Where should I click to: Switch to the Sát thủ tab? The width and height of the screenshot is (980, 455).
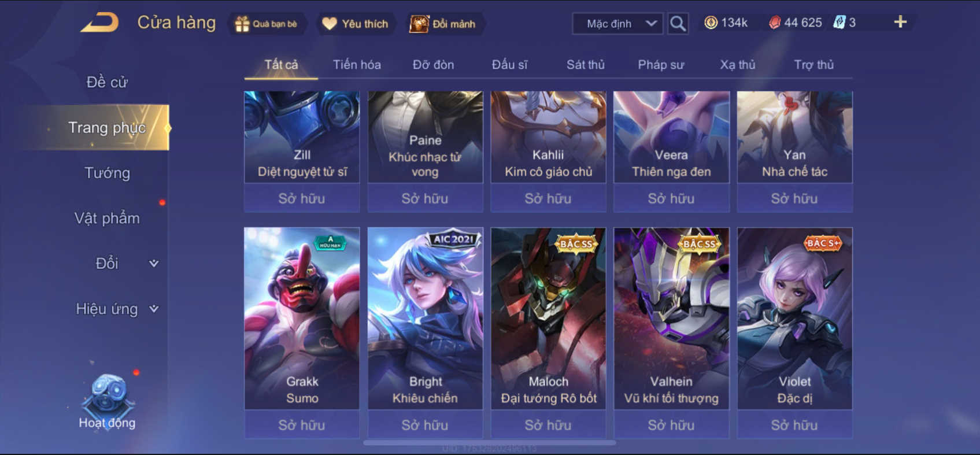pos(585,65)
